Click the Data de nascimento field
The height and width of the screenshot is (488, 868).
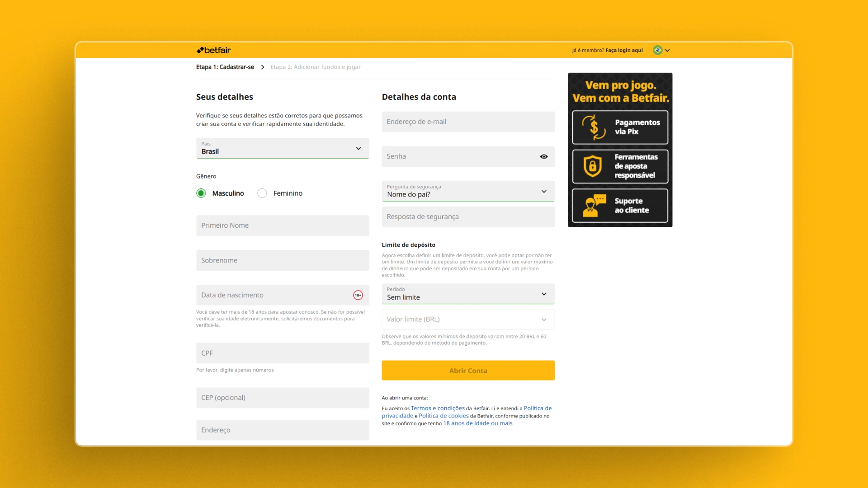(x=283, y=295)
